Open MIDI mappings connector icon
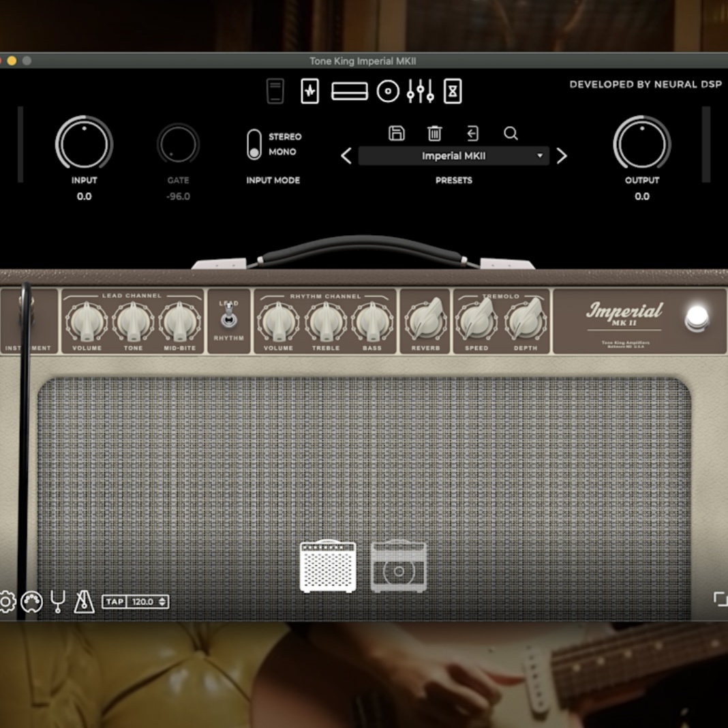 click(x=31, y=602)
